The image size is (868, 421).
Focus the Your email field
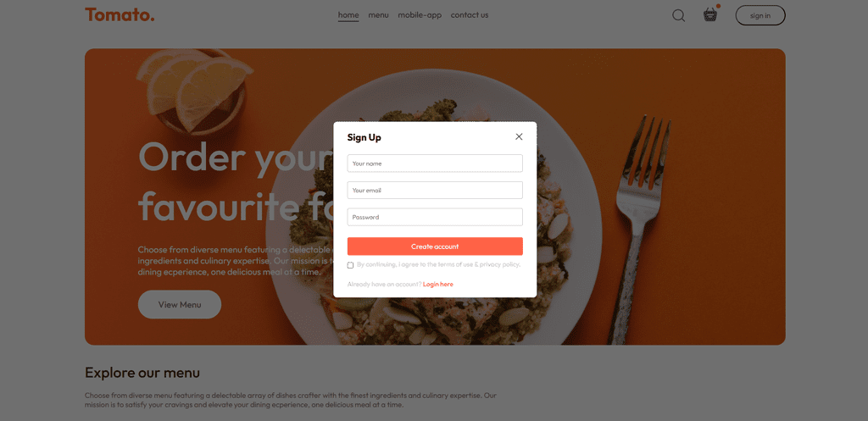tap(435, 191)
